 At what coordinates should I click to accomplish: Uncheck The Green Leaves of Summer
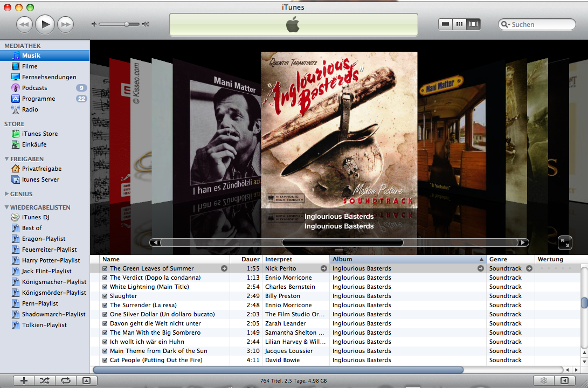tap(105, 268)
